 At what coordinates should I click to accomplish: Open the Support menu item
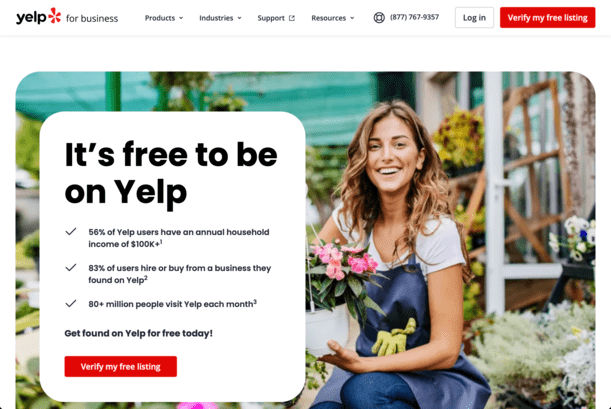271,18
